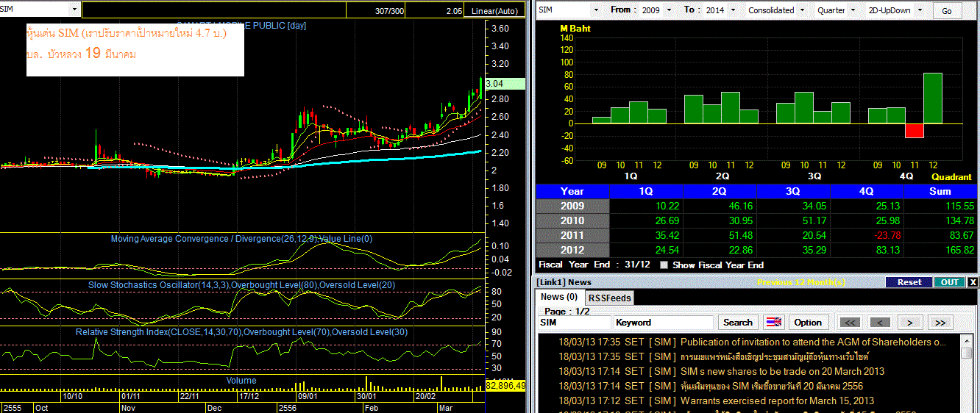Toggle the Thai/English language flag icon

tap(774, 322)
